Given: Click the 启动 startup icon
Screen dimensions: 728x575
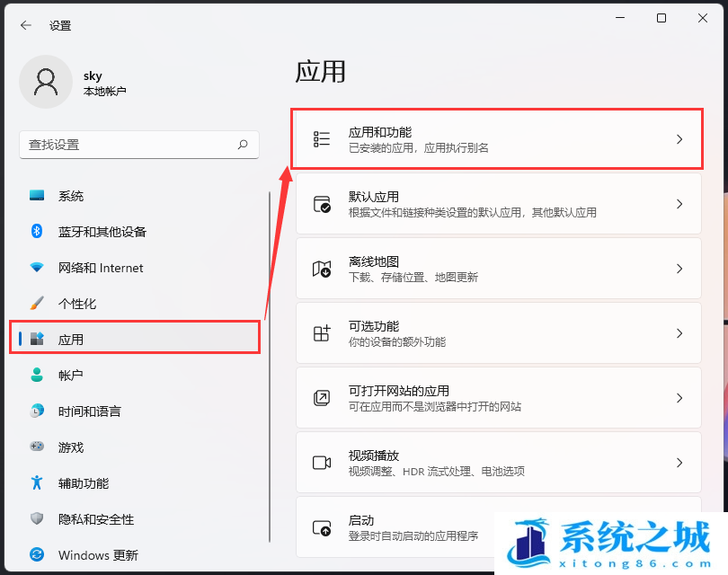Looking at the screenshot, I should pos(322,527).
